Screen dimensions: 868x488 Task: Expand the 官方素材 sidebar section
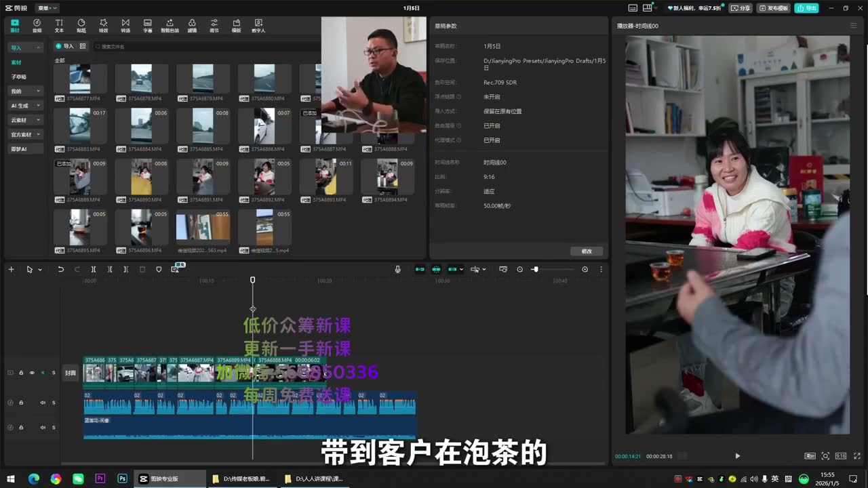click(25, 134)
